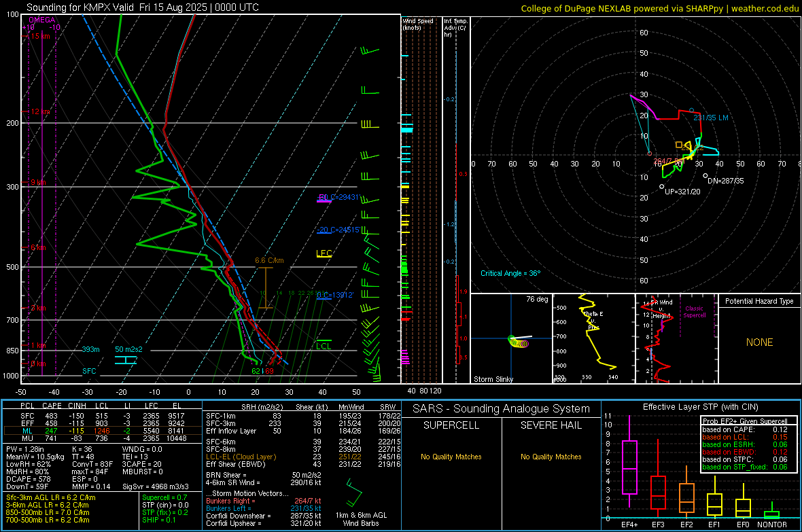Click the 'PW = 1.28in' value
This screenshot has width=802, height=532.
pyautogui.click(x=24, y=449)
